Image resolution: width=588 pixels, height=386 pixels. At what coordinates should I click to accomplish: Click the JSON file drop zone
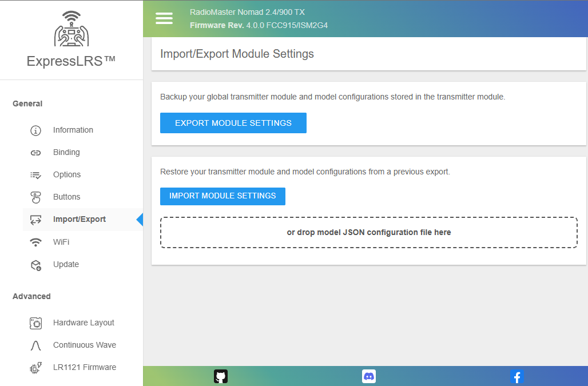pyautogui.click(x=369, y=232)
